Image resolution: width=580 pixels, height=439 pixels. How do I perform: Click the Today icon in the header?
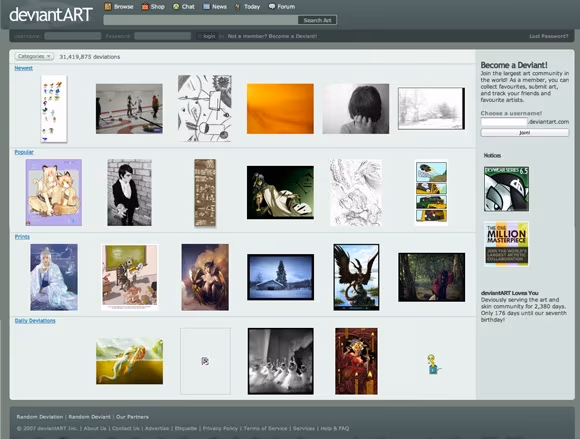coord(237,7)
